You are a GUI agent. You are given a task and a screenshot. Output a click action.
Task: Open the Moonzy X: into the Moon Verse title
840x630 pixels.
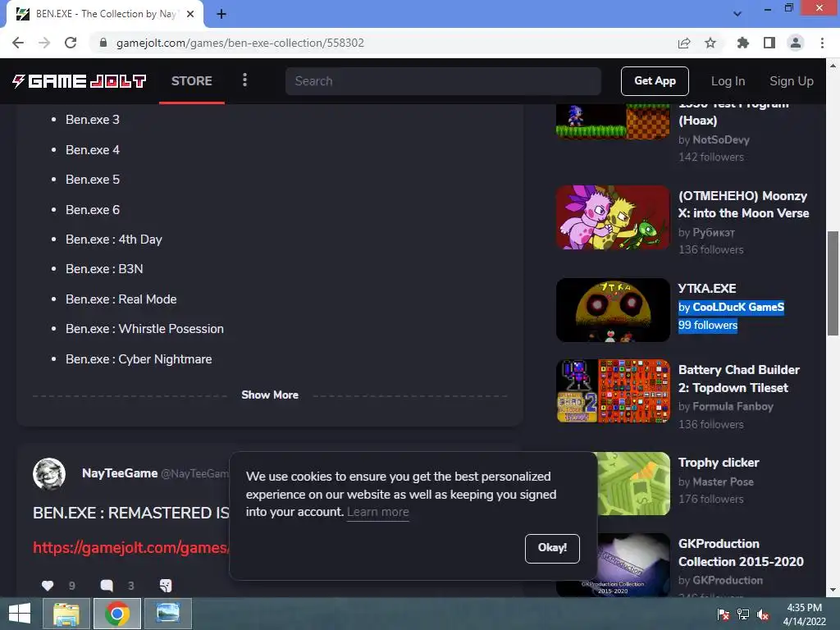(x=743, y=204)
